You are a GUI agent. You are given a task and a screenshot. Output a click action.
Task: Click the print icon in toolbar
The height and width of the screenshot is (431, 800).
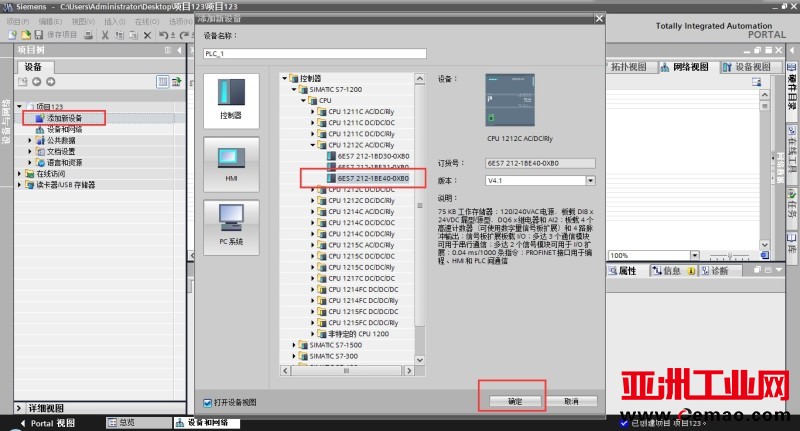pos(88,35)
